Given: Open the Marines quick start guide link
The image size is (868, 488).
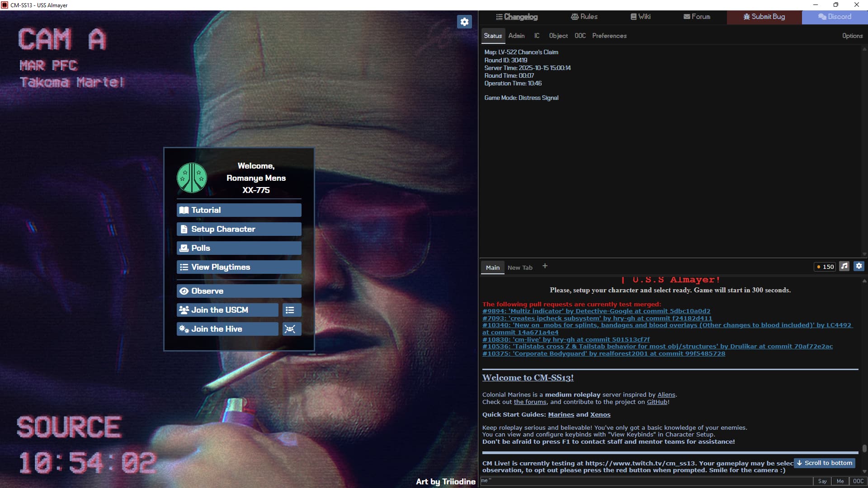Looking at the screenshot, I should tap(561, 415).
